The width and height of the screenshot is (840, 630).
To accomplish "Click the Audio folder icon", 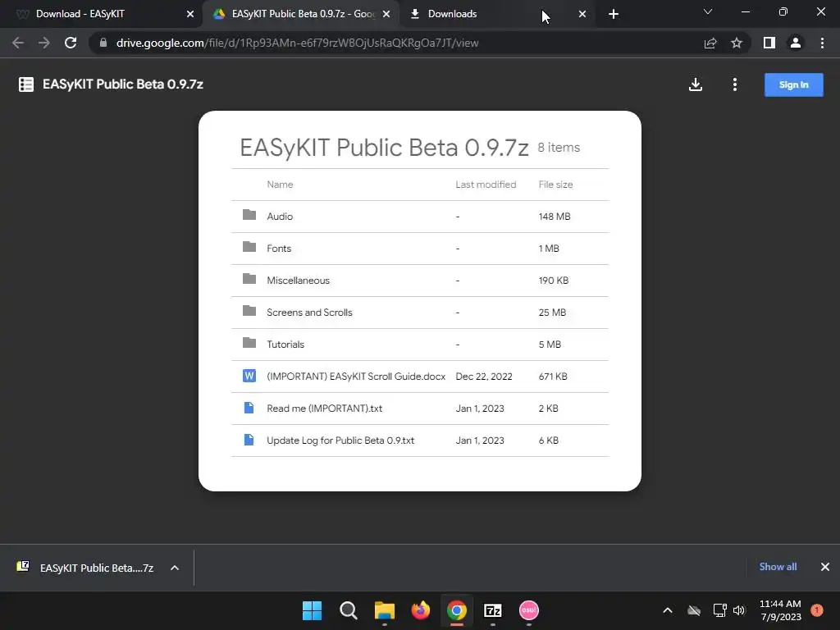I will pos(249,215).
